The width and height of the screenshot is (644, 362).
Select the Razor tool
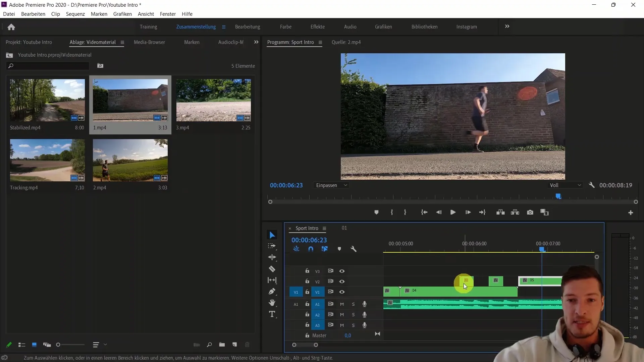272,269
